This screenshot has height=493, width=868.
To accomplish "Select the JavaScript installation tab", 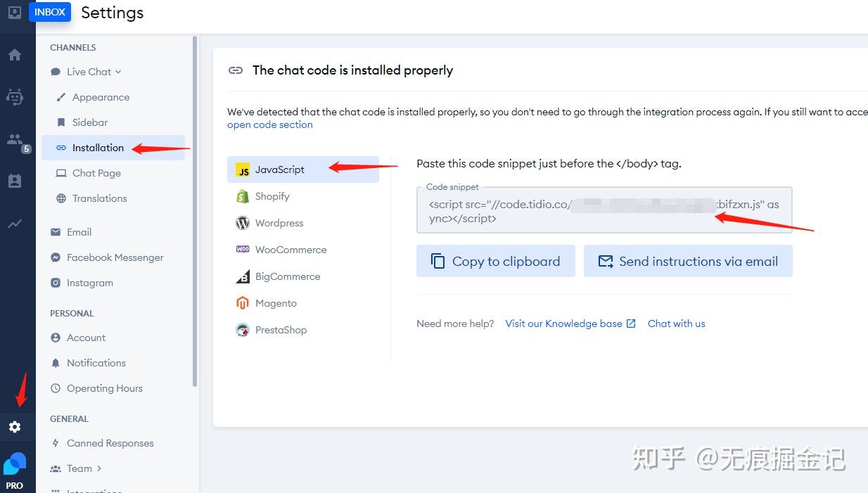I will [303, 169].
